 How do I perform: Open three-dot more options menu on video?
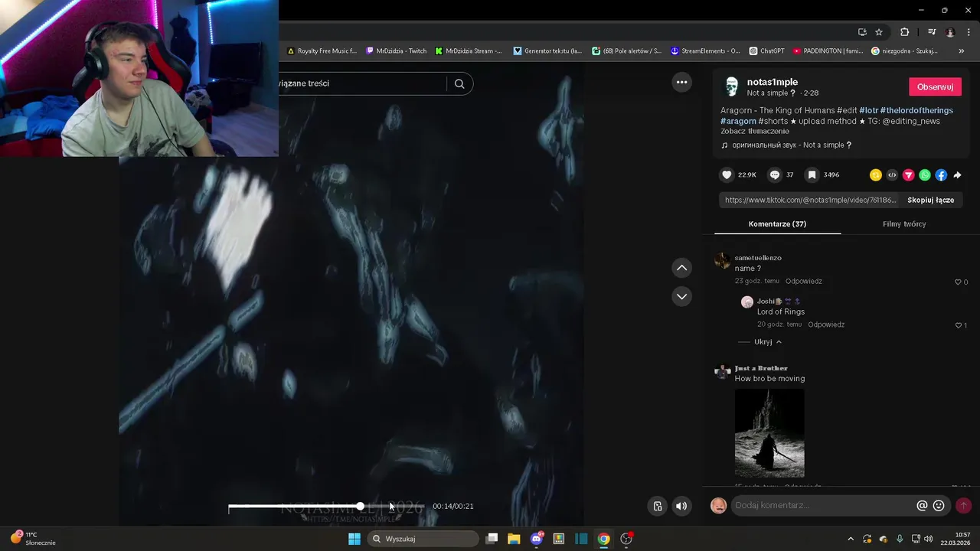click(x=681, y=83)
